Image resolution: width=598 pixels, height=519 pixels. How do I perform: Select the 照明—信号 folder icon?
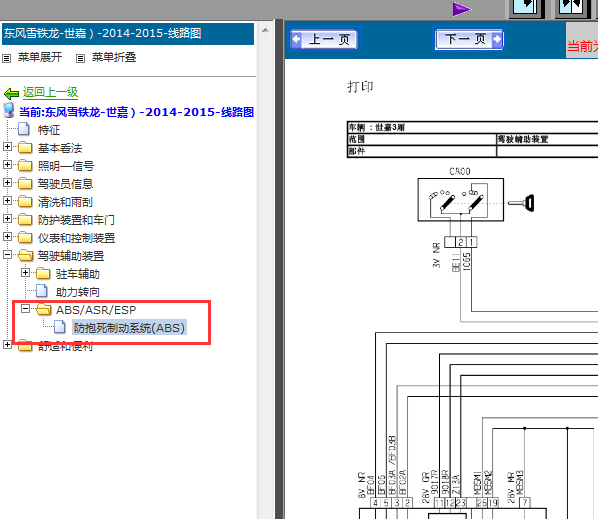coord(25,166)
